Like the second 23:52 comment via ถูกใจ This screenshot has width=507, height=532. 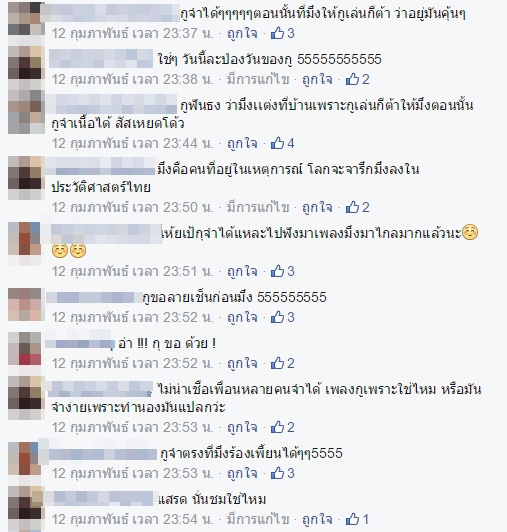242,363
